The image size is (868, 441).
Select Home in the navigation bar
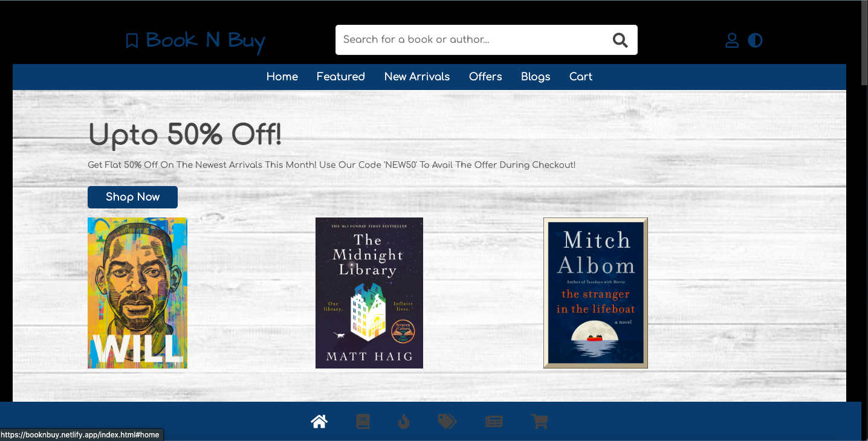[x=282, y=77]
